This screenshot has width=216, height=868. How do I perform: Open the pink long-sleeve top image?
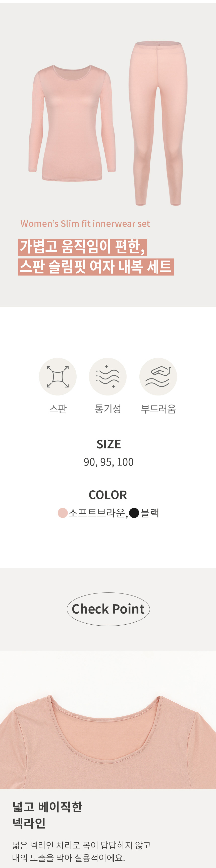pos(72,123)
